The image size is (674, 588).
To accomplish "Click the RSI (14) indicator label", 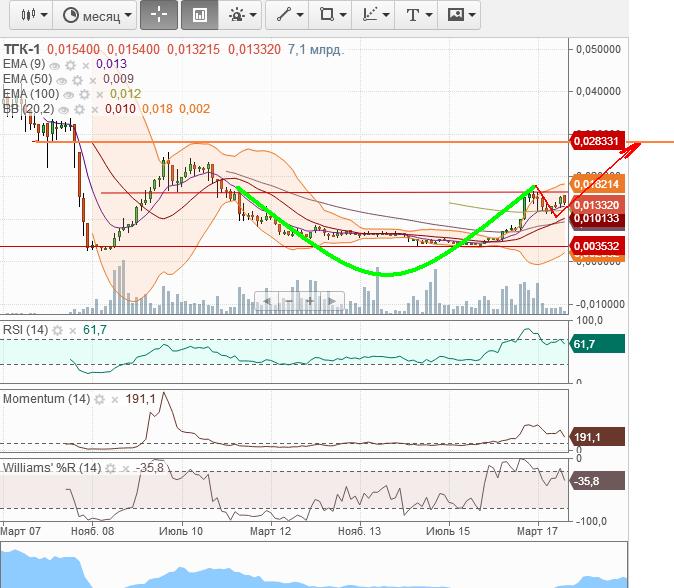I will click(25, 330).
